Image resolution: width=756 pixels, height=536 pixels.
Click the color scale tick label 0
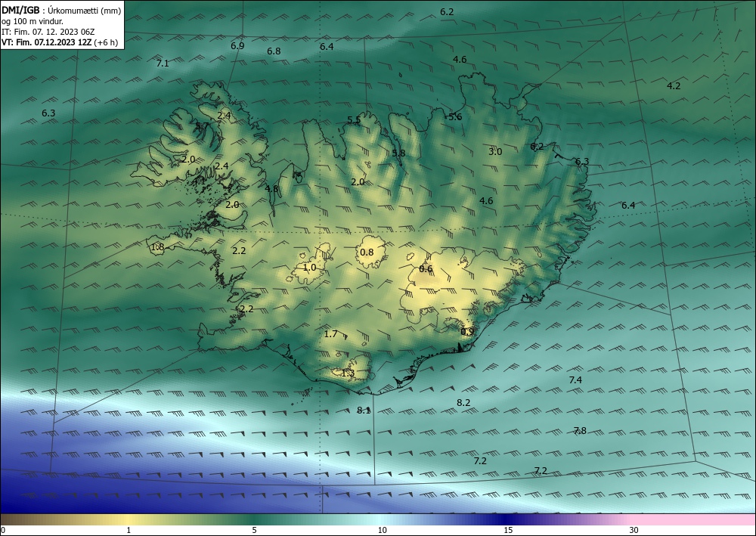pyautogui.click(x=3, y=530)
